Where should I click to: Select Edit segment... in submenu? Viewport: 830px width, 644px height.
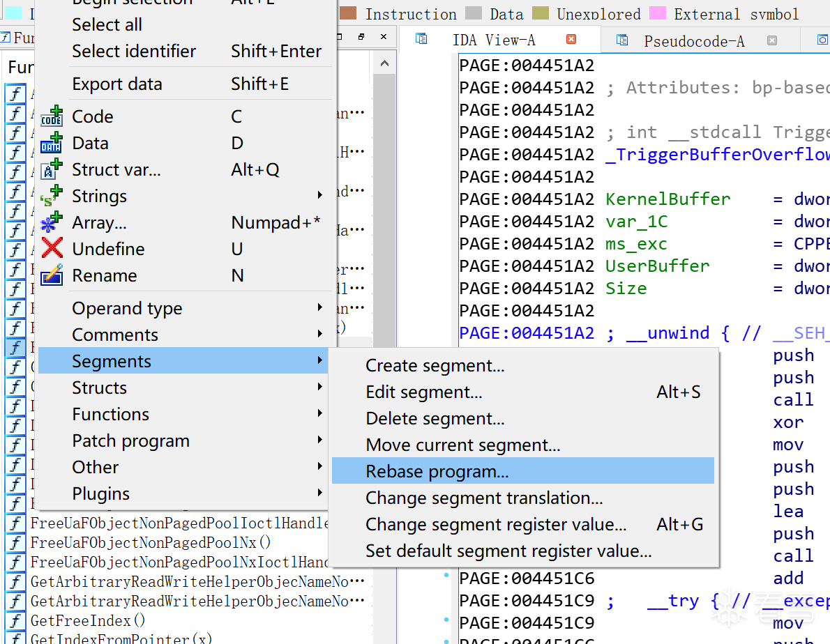click(x=523, y=392)
